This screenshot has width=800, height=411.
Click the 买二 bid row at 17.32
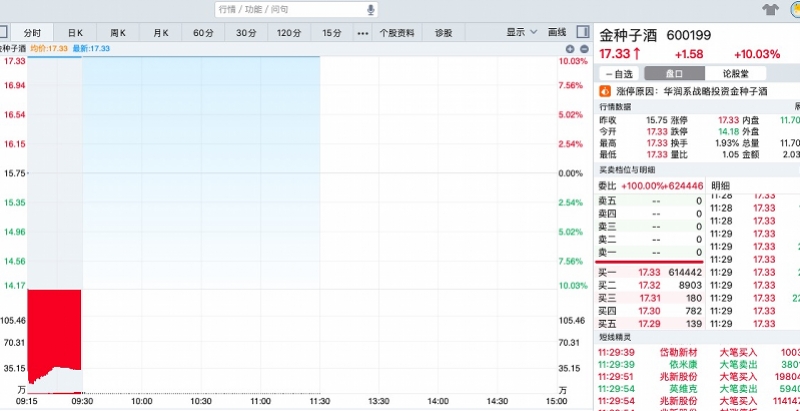click(650, 285)
